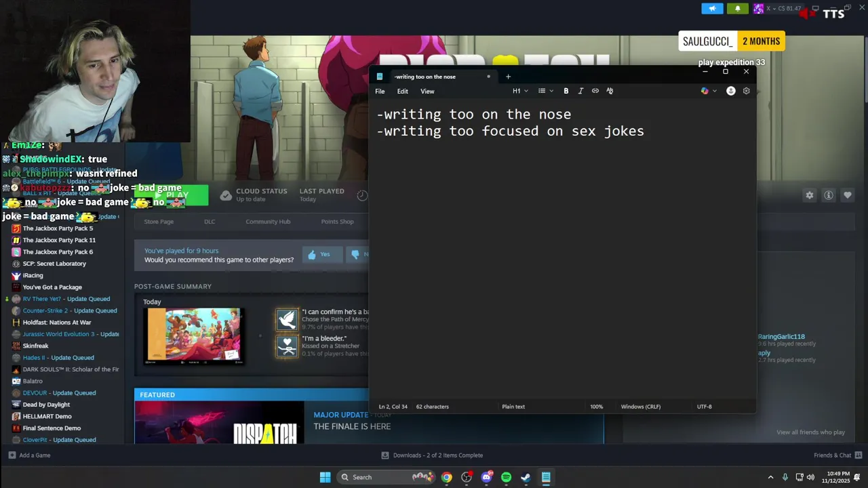This screenshot has width=868, height=488.
Task: Open 'THE FINALE IS HERE' major update
Action: click(x=352, y=426)
